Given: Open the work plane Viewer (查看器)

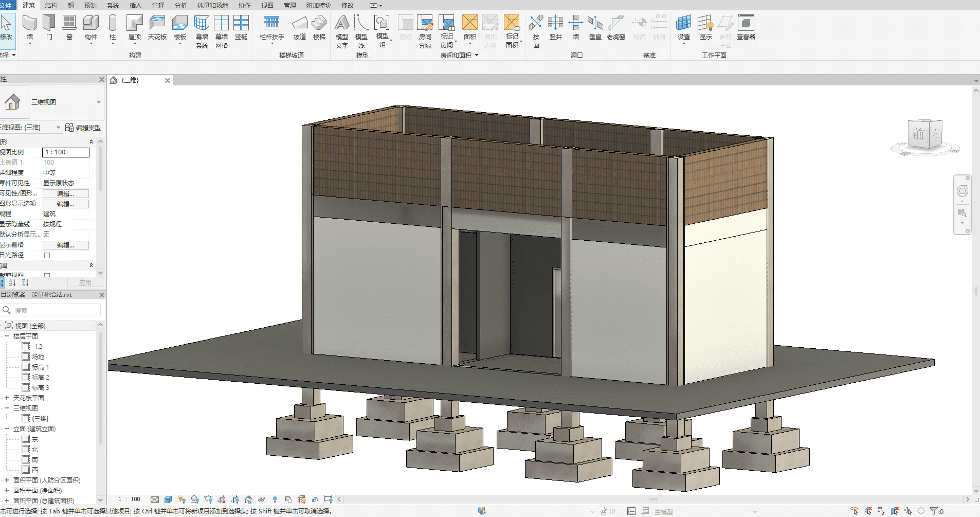Looking at the screenshot, I should tap(746, 28).
